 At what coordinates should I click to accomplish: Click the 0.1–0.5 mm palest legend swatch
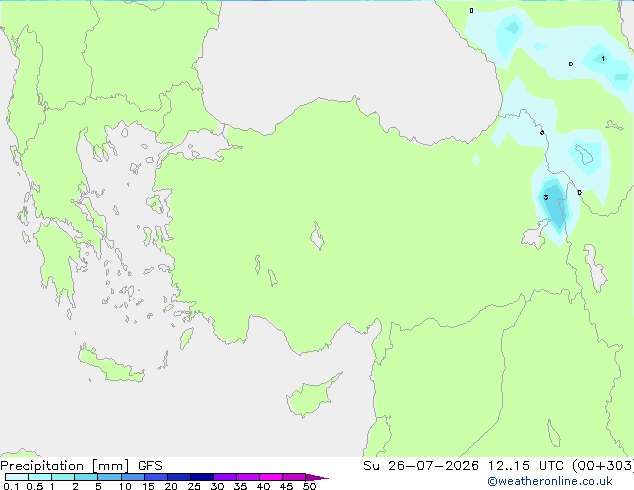tap(17, 477)
